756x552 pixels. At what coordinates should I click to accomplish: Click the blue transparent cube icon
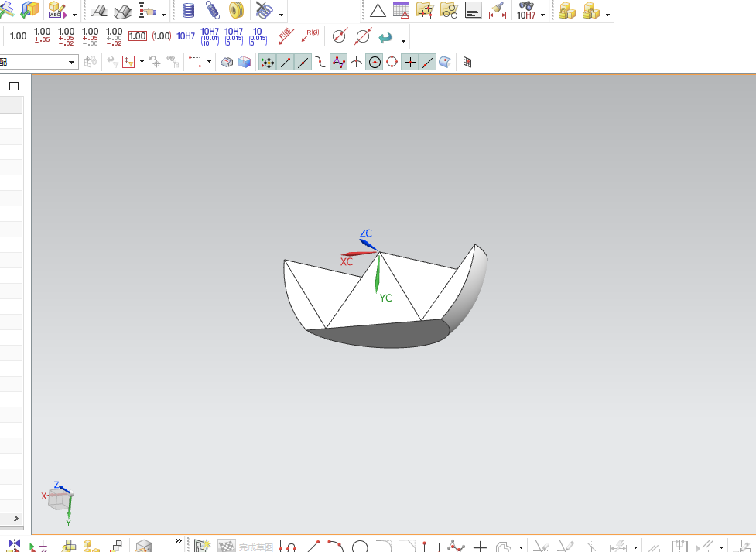(x=245, y=62)
